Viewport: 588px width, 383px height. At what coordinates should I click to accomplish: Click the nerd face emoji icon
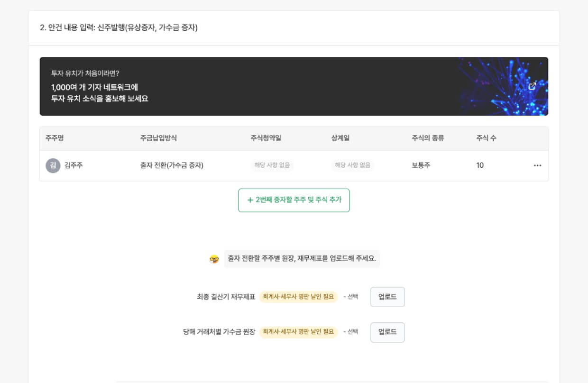pos(214,259)
